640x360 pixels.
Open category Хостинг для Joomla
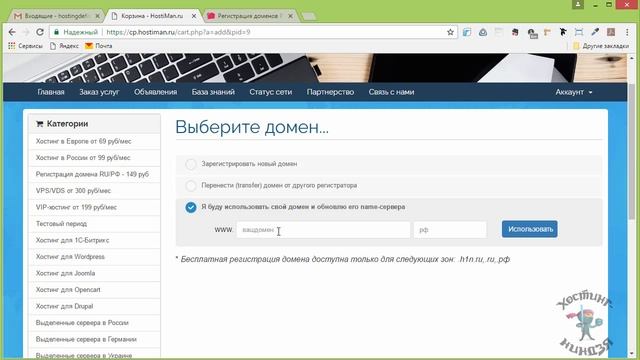click(x=94, y=273)
